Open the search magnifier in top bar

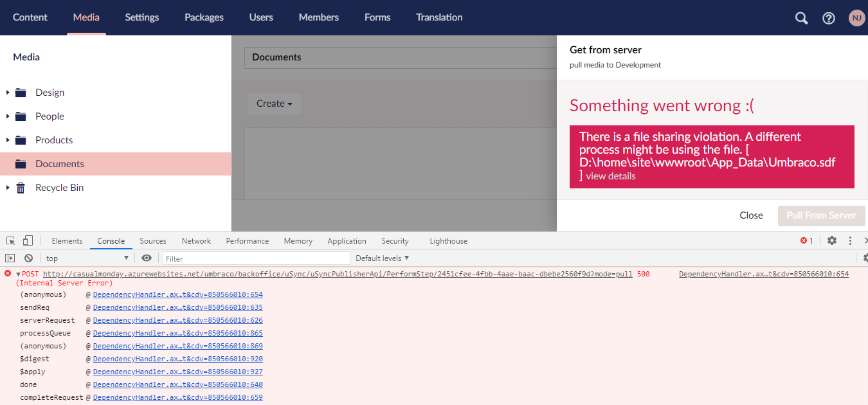coord(801,18)
